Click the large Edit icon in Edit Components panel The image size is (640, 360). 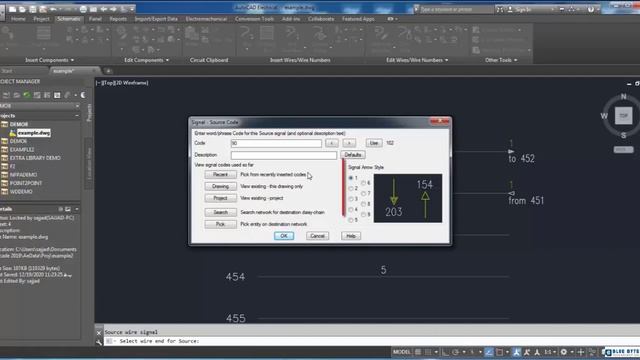coord(122,33)
